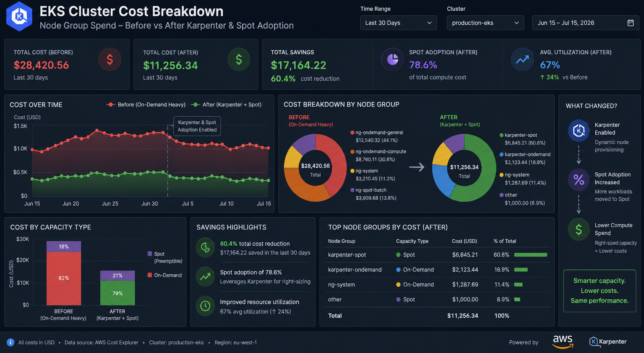Click the On-Demand red legend swatch

click(150, 275)
